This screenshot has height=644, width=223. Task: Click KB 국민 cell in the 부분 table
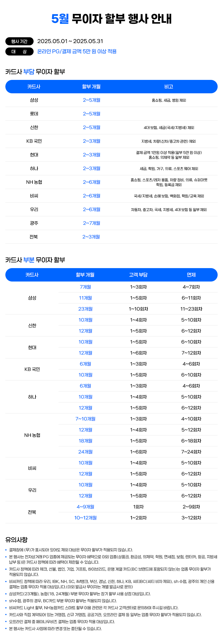(x=32, y=369)
